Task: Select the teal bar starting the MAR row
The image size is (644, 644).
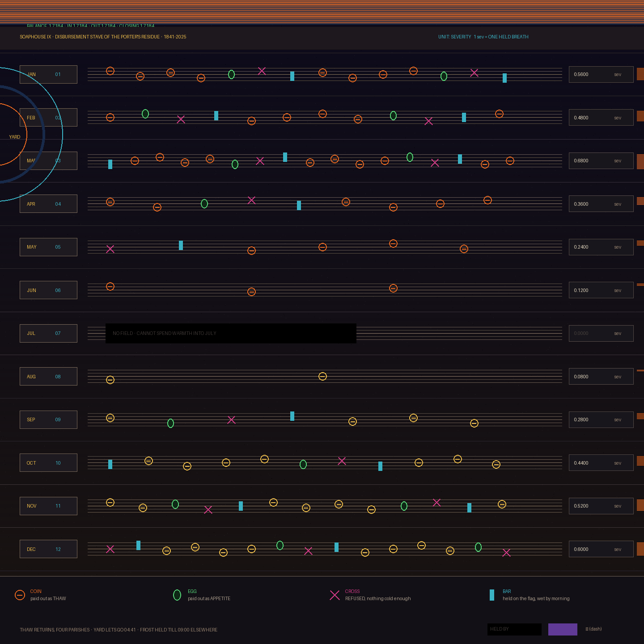Action: tap(110, 164)
